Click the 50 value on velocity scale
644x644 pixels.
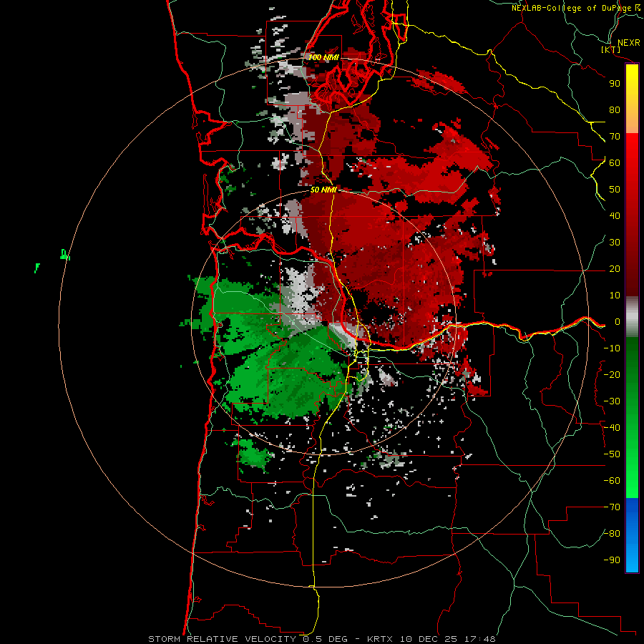(x=615, y=190)
